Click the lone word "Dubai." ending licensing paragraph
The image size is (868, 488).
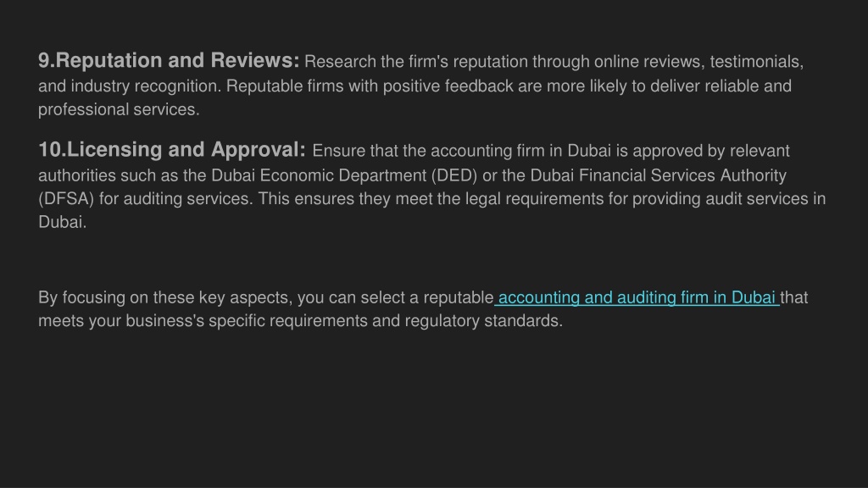click(63, 222)
